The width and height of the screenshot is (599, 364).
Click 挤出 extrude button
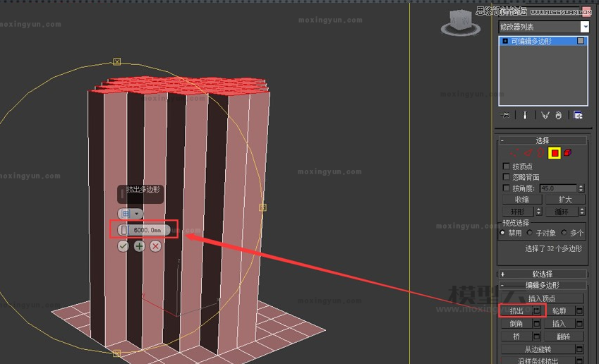[x=516, y=311]
